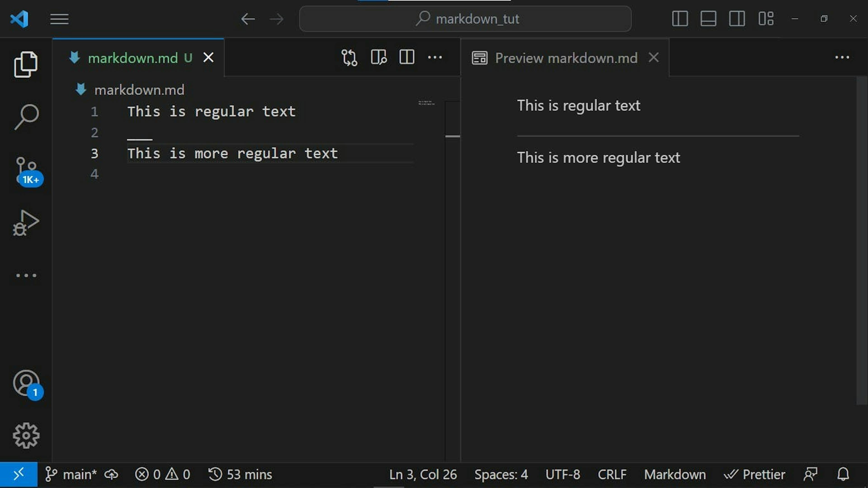
Task: Click the markdown_tut command center search box
Action: tap(465, 19)
